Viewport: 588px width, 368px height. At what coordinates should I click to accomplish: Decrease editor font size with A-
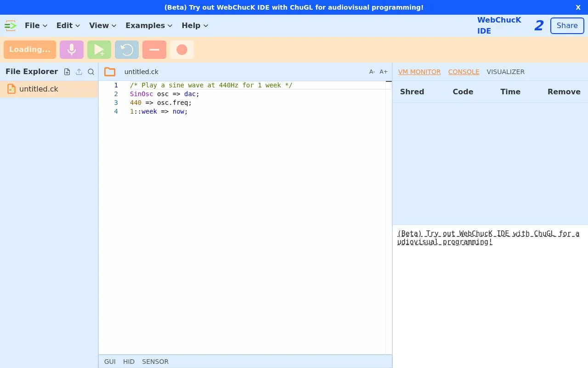[372, 72]
